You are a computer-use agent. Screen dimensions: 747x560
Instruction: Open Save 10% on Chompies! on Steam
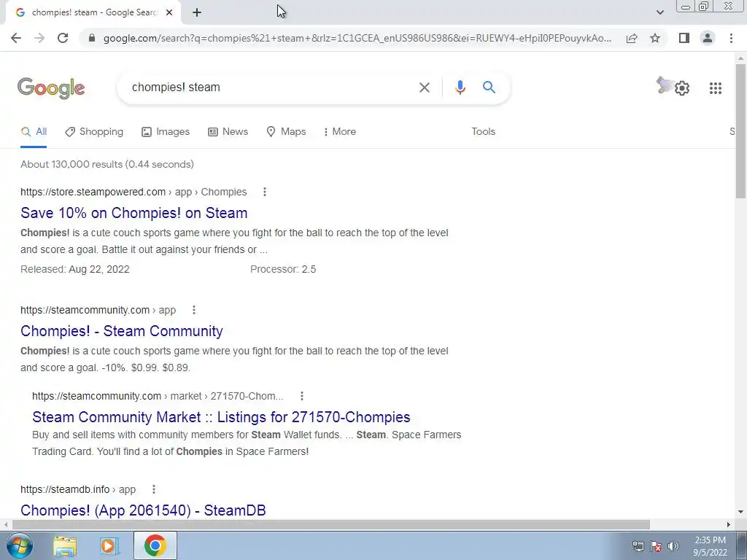click(134, 213)
